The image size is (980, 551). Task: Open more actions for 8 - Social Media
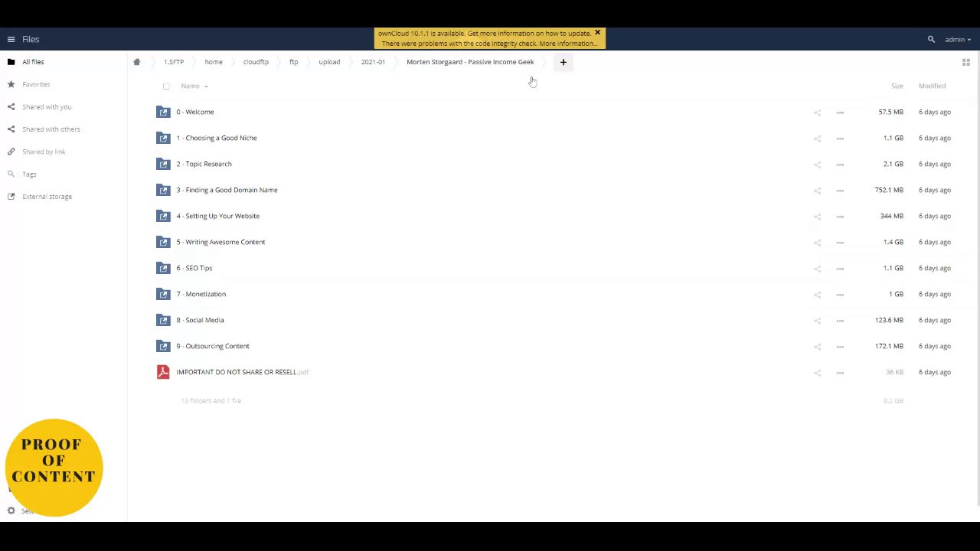tap(840, 321)
